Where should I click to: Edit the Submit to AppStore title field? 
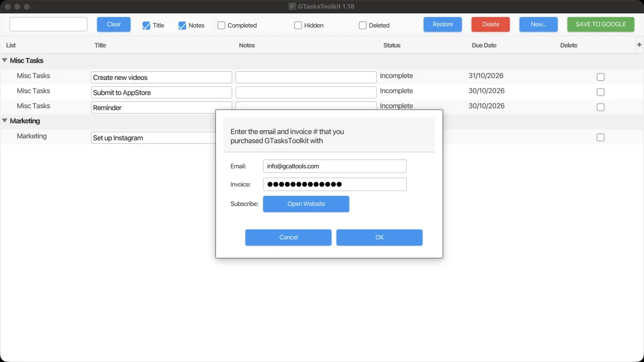click(x=162, y=93)
